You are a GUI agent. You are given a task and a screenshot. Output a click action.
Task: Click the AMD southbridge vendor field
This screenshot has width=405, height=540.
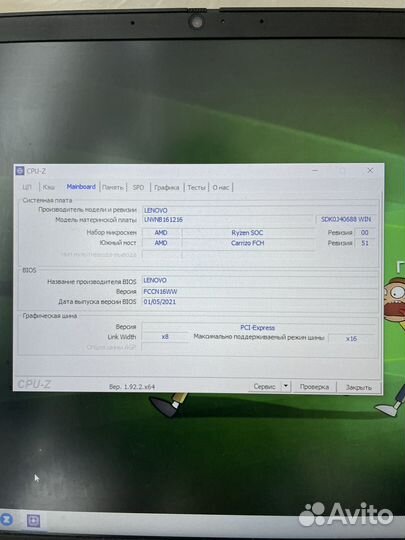point(161,243)
